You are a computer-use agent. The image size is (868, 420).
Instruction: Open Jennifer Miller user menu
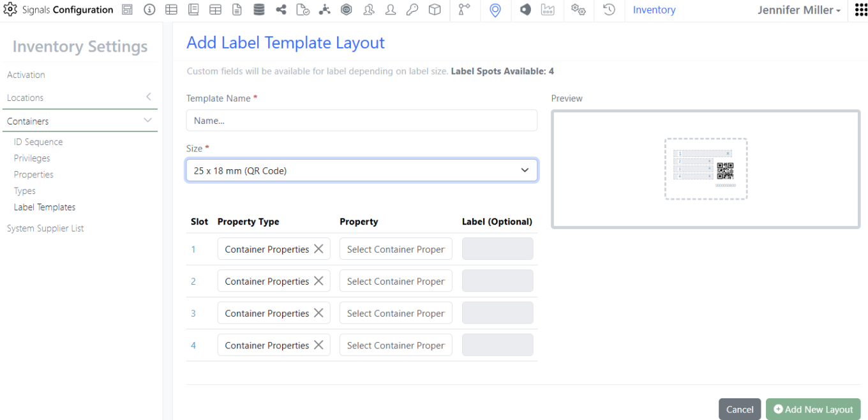point(798,10)
